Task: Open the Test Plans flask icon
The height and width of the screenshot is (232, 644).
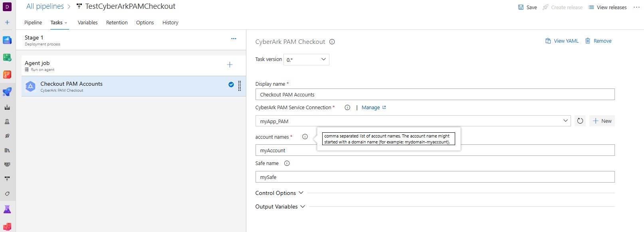Action: pos(7,209)
